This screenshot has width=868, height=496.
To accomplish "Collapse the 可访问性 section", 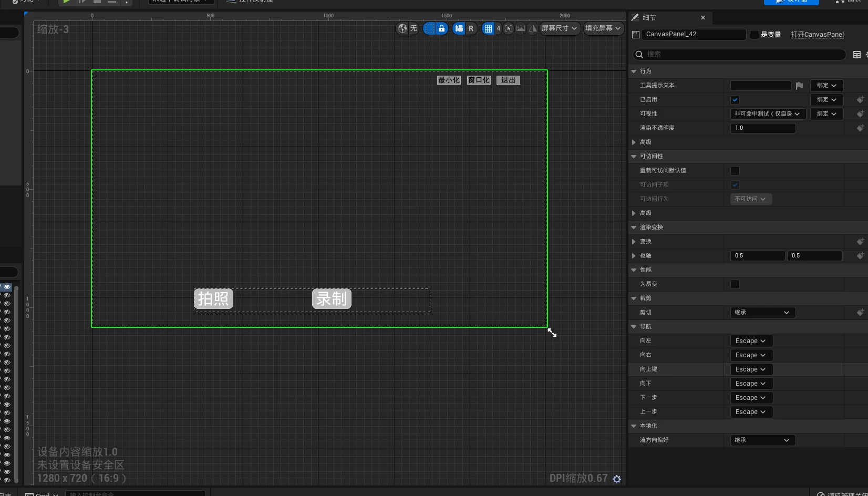I will pos(634,157).
